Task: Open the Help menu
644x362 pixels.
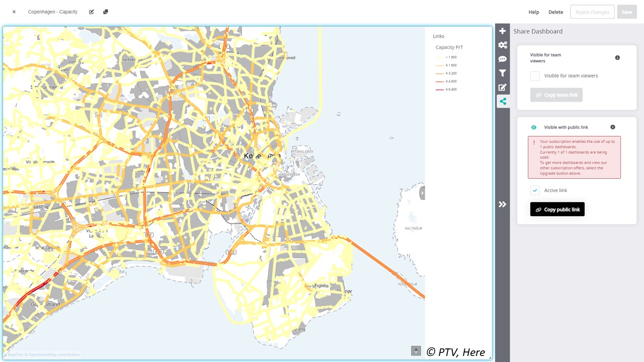Action: 533,12
